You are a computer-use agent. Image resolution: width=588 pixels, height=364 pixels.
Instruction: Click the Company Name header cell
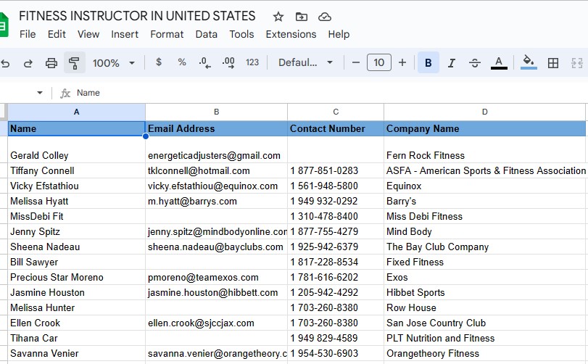(484, 128)
